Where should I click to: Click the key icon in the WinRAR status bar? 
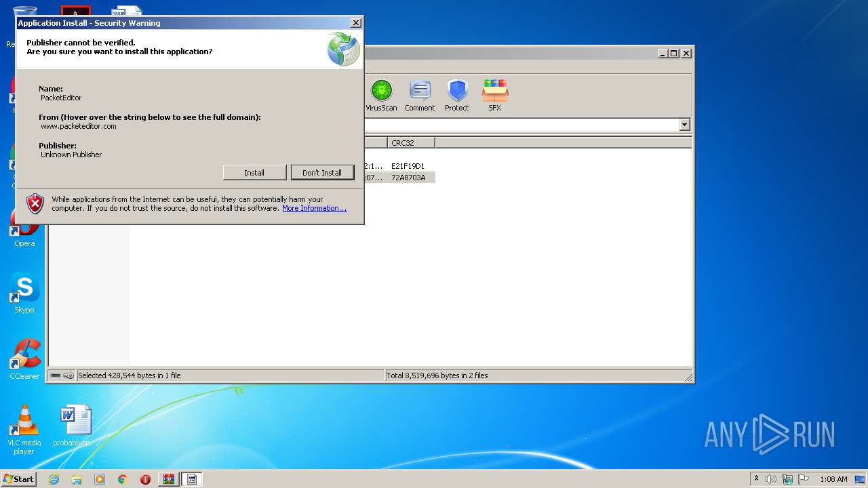[68, 375]
